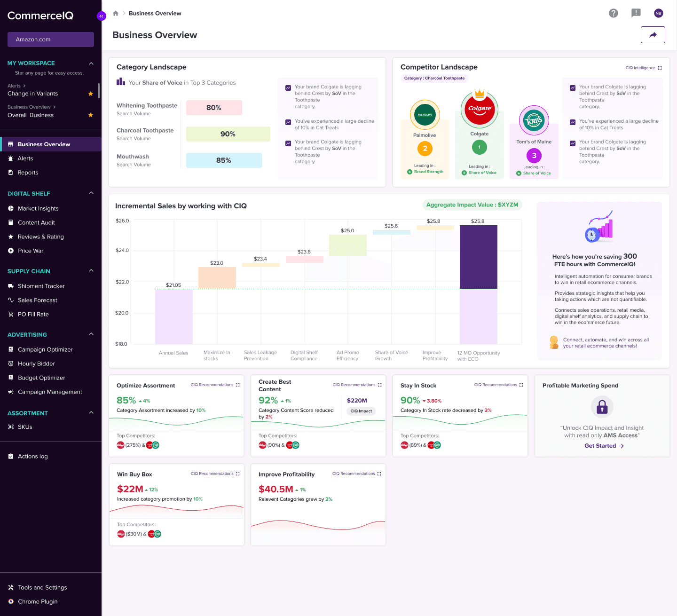This screenshot has height=616, width=677.
Task: Click the share arrow button
Action: (653, 35)
